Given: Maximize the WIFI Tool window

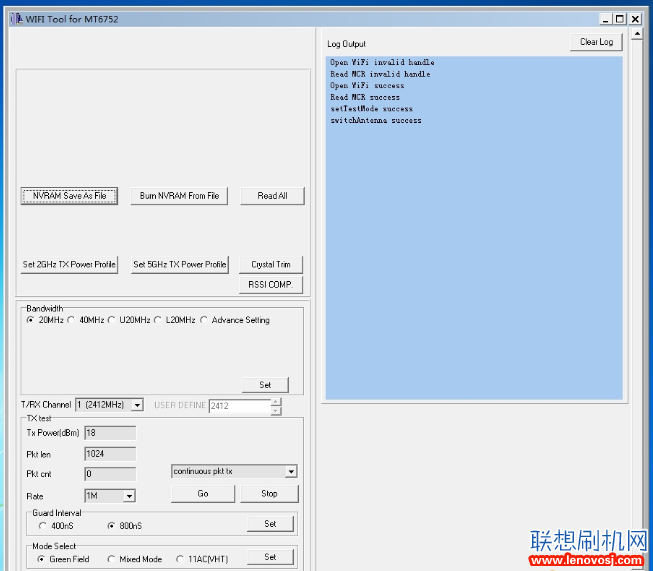Looking at the screenshot, I should click(x=620, y=19).
